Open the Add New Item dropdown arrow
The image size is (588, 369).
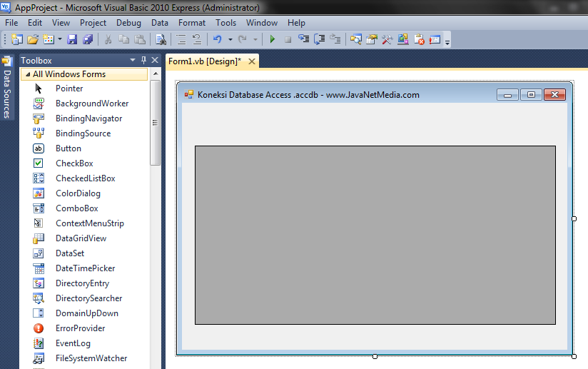point(60,39)
